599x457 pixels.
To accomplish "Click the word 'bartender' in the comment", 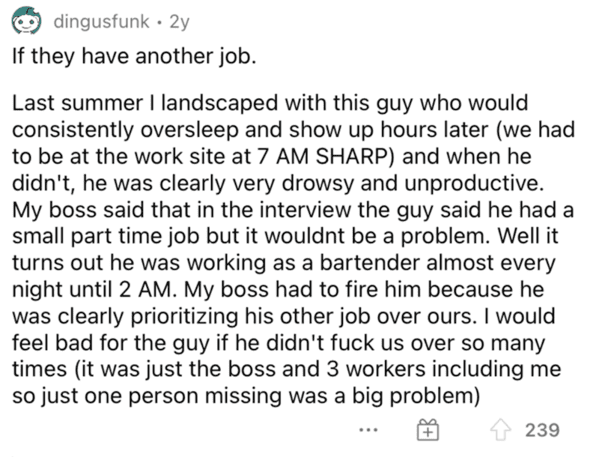I will click(370, 263).
